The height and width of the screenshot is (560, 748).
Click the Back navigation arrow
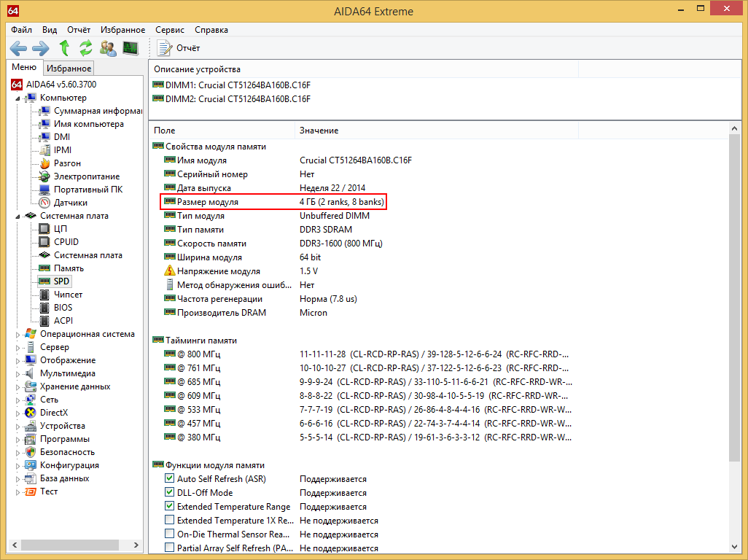click(18, 48)
